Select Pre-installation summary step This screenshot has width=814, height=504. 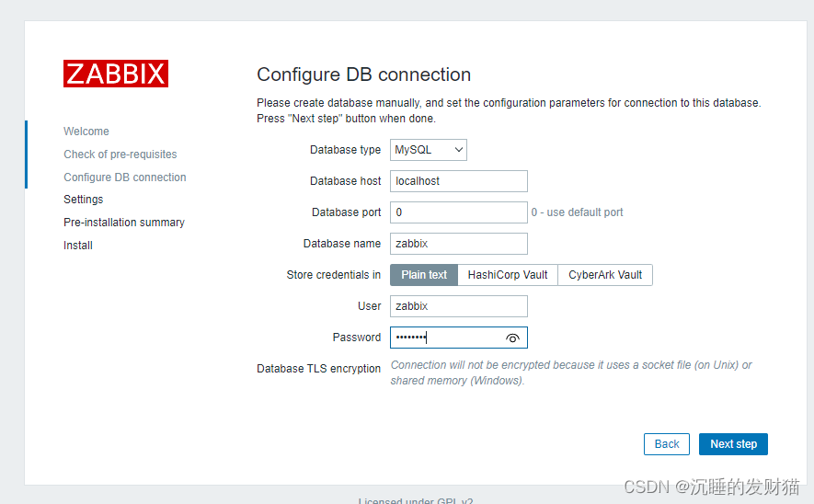coord(124,223)
